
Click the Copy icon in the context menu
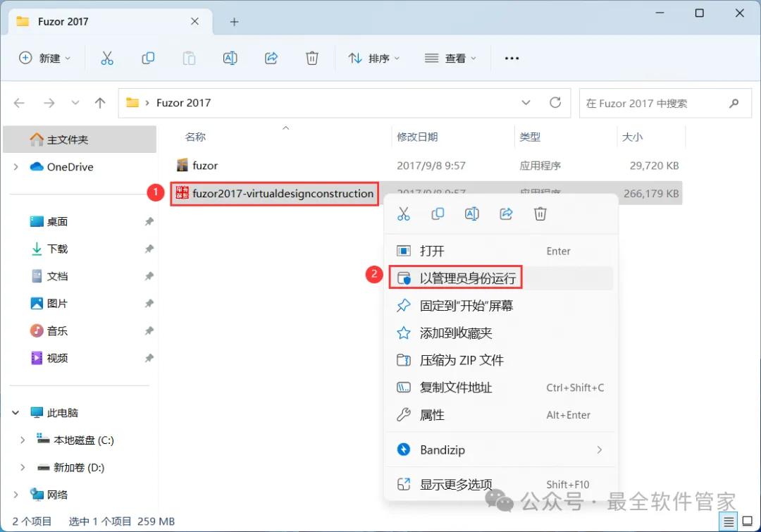(438, 214)
